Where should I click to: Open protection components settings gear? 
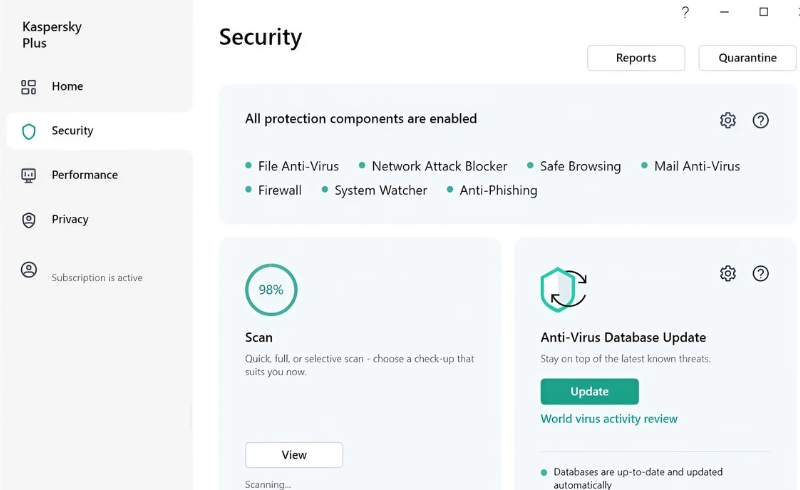(x=728, y=120)
